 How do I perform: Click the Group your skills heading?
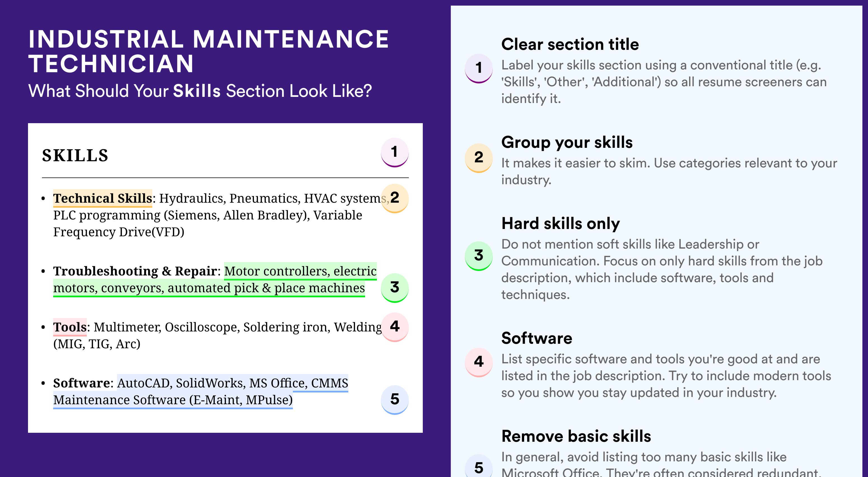pyautogui.click(x=567, y=142)
